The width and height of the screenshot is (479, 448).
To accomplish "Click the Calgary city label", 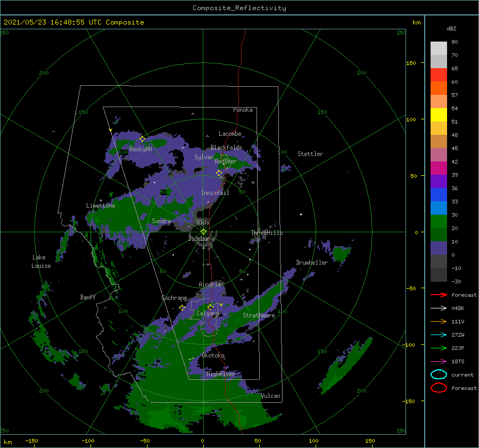I will click(x=208, y=313).
